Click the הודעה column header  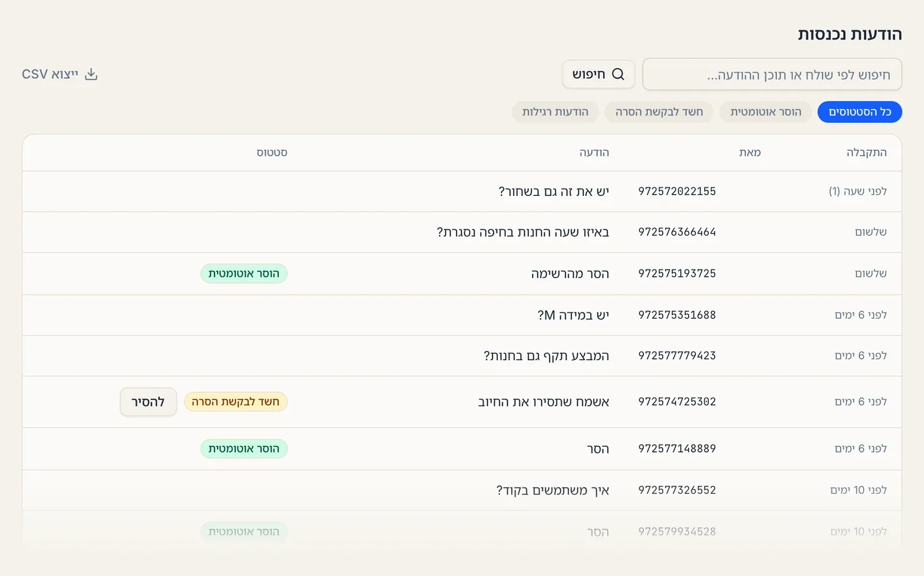(594, 153)
